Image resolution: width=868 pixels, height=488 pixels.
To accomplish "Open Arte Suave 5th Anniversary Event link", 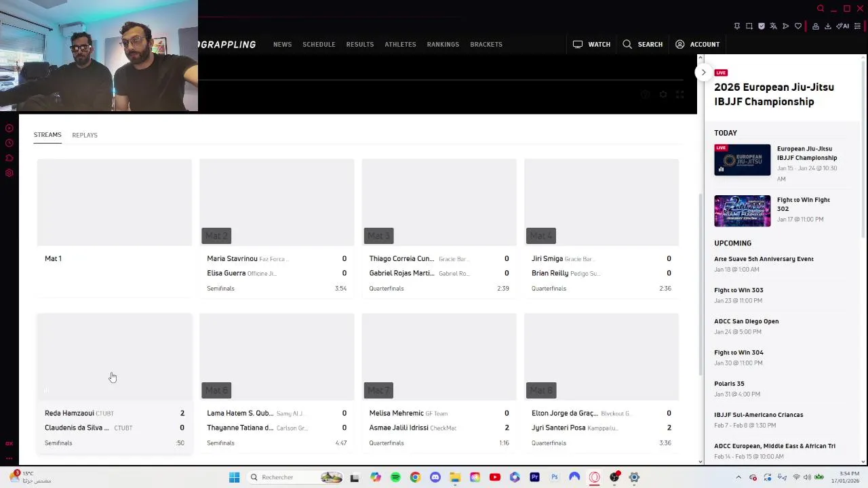I will pyautogui.click(x=764, y=259).
